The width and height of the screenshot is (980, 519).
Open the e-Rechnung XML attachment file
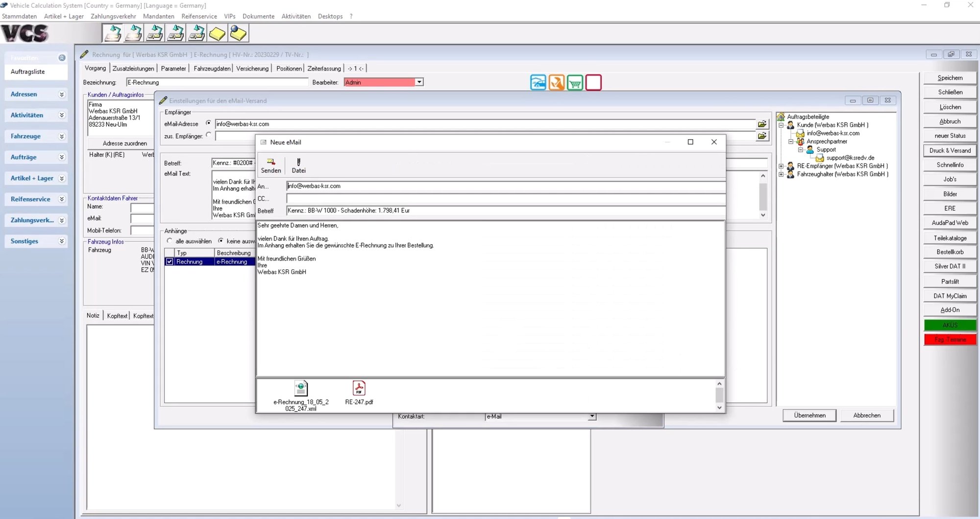[x=301, y=389]
